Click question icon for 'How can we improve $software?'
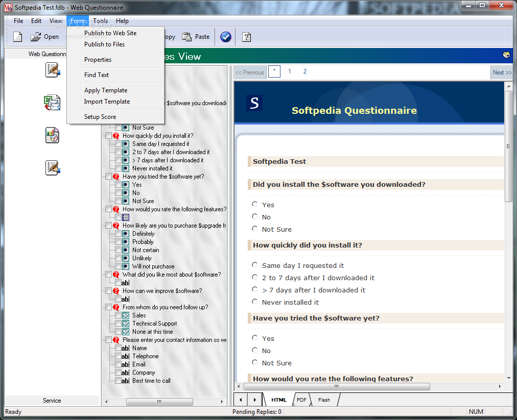Screen dimensions: 517x420 (116, 291)
